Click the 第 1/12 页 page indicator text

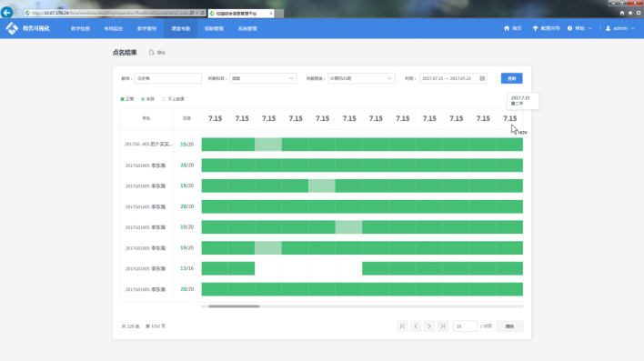pyautogui.click(x=156, y=326)
